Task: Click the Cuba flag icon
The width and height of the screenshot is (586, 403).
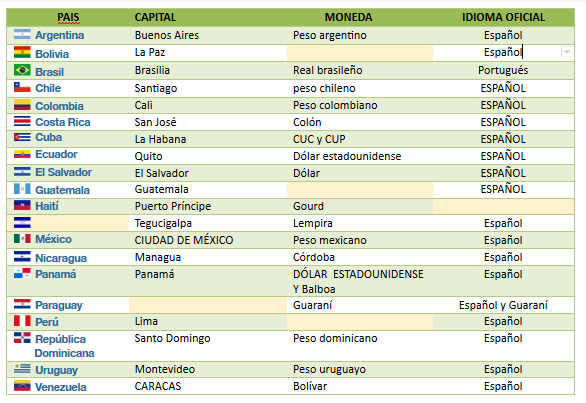Action: (22, 137)
